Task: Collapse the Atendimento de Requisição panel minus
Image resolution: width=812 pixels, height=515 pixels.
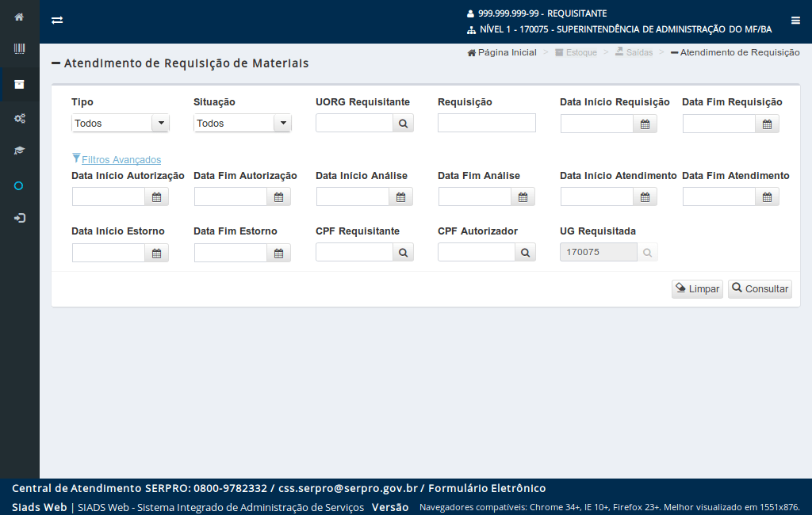Action: pos(56,63)
